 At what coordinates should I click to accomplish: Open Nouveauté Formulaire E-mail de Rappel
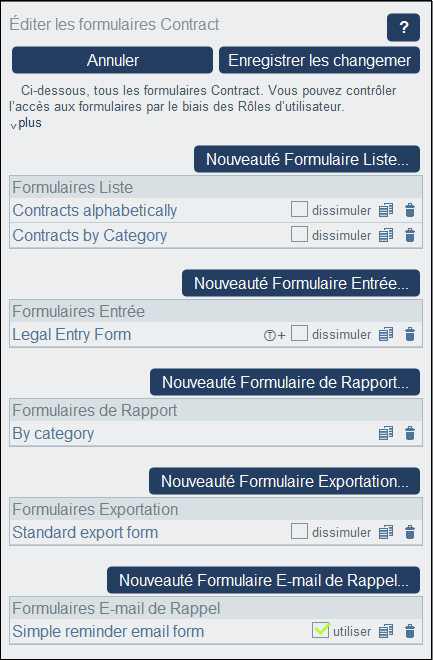[x=263, y=580]
